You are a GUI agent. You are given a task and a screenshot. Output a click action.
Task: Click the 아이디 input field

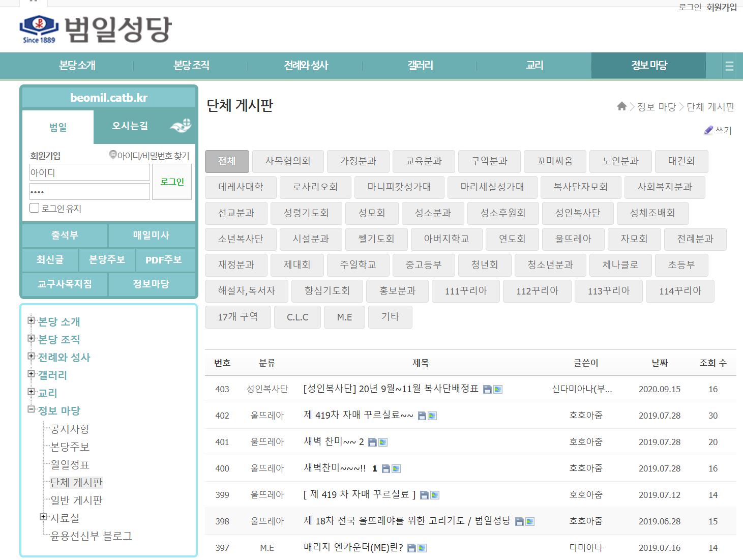(90, 172)
